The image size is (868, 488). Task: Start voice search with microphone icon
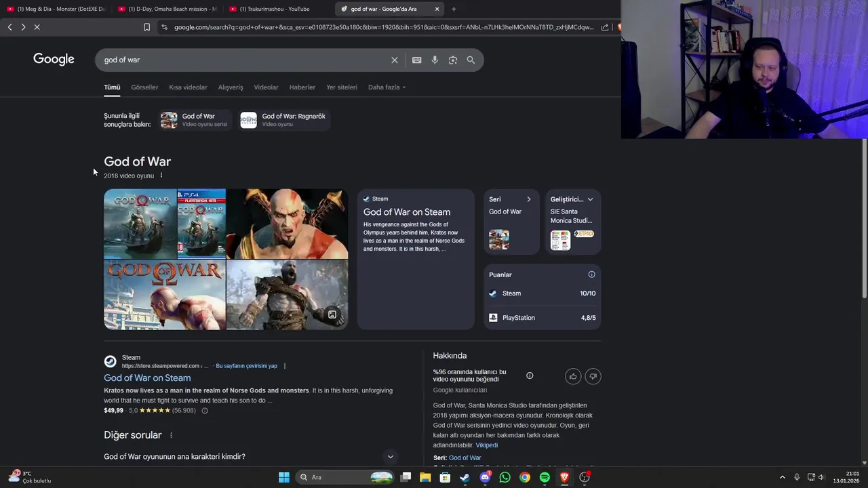(435, 60)
